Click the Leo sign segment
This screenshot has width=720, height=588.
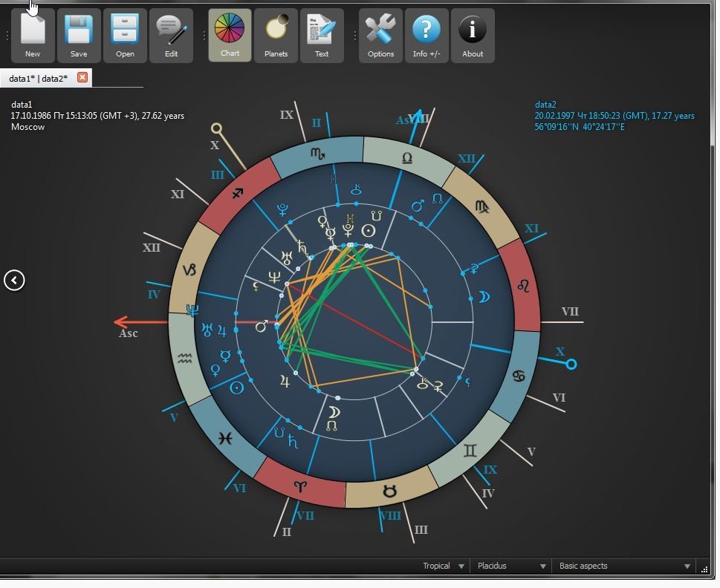click(523, 287)
